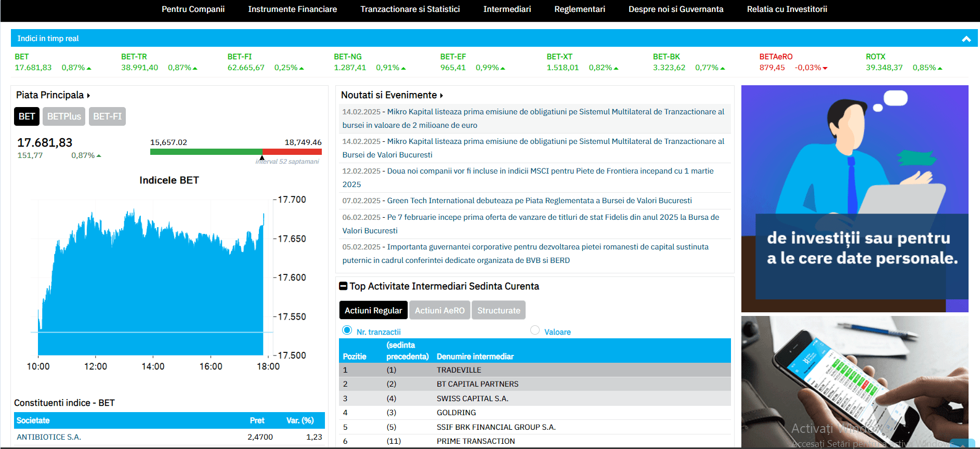Open ROTX index link

pyautogui.click(x=876, y=57)
